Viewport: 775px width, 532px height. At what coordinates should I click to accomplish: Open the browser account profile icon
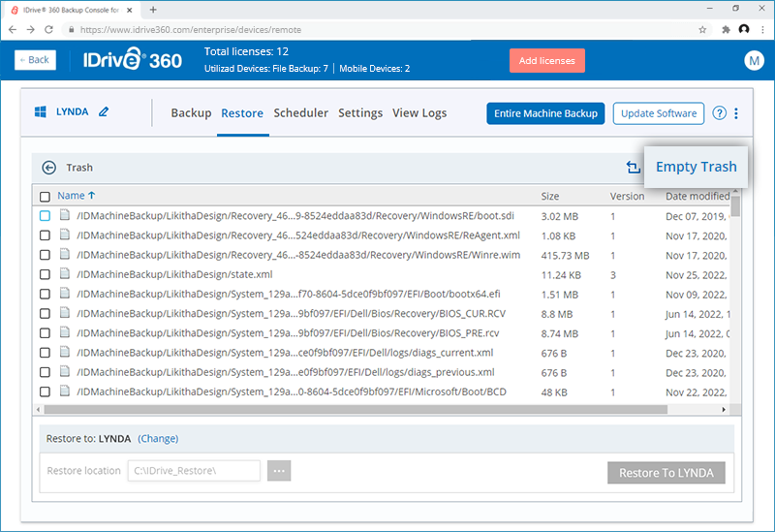click(x=744, y=30)
